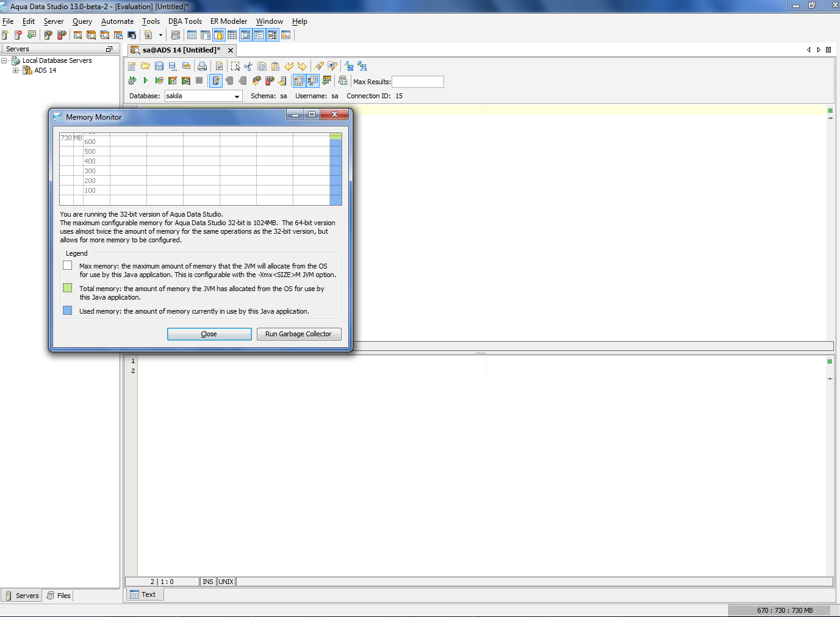Click the Disconnect plug icon in main toolbar
The image size is (840, 617).
(62, 35)
